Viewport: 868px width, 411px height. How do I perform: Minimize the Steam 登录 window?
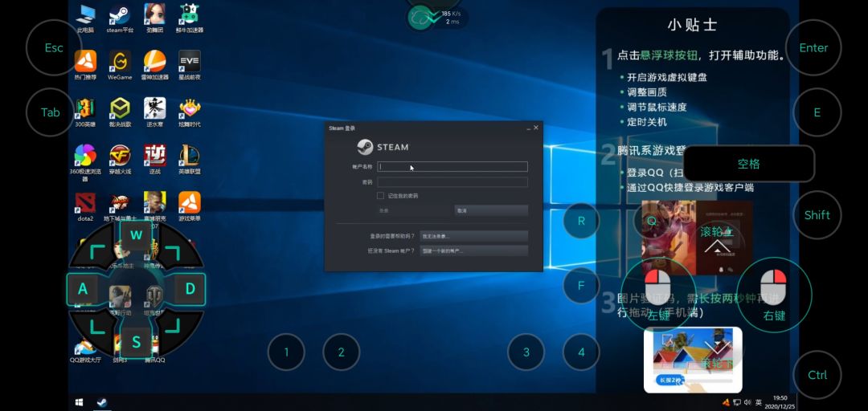click(528, 128)
